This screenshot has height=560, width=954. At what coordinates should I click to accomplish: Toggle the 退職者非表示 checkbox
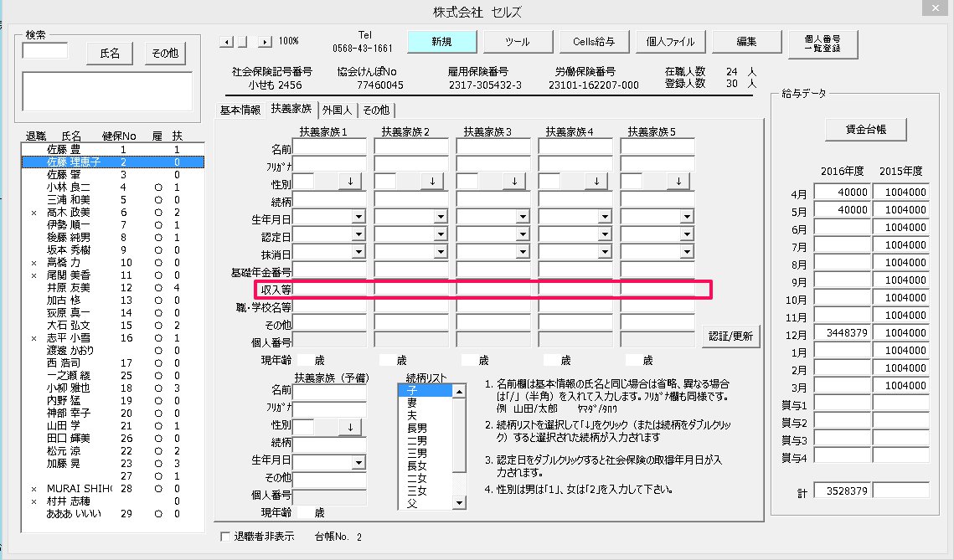pyautogui.click(x=225, y=537)
